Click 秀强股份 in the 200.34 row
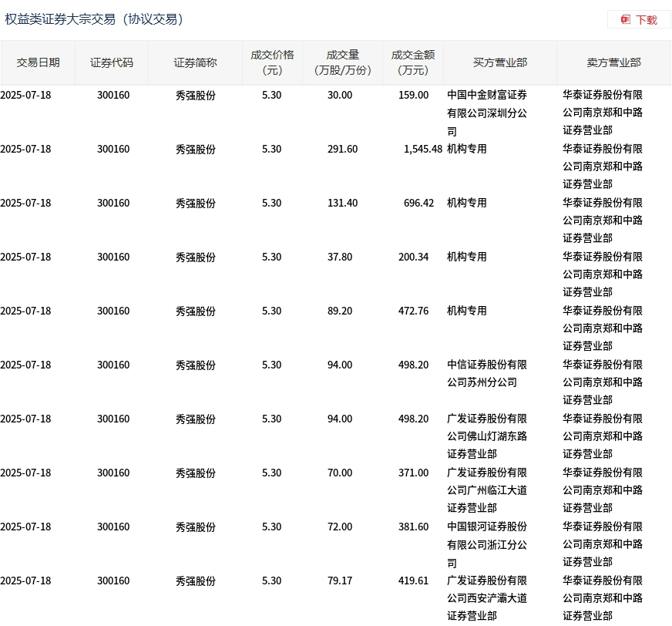Image resolution: width=672 pixels, height=626 pixels. 196,257
